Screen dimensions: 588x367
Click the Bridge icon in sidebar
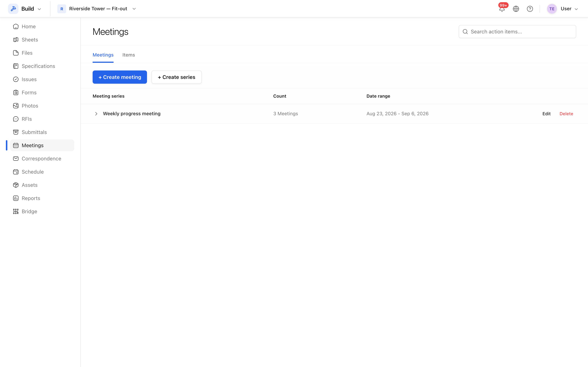[16, 211]
